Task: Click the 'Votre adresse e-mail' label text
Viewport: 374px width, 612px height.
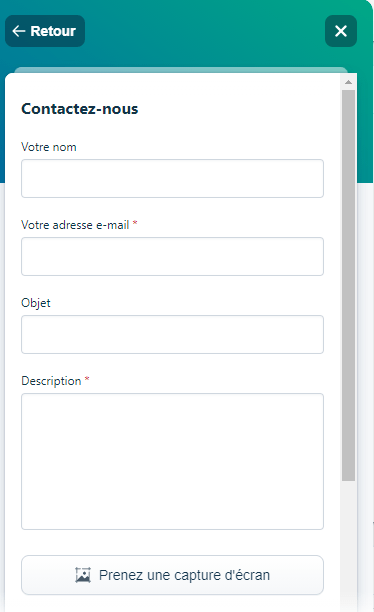Action: [75, 225]
